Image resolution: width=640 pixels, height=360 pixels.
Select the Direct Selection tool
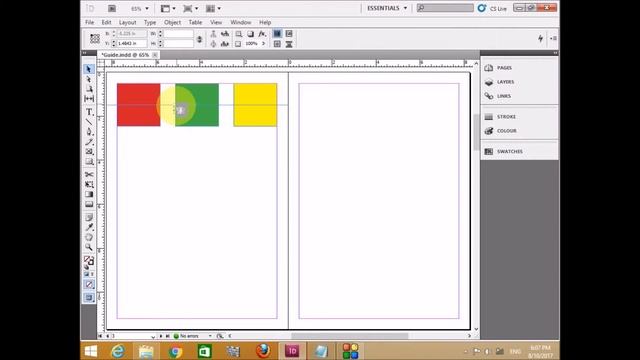(89, 79)
